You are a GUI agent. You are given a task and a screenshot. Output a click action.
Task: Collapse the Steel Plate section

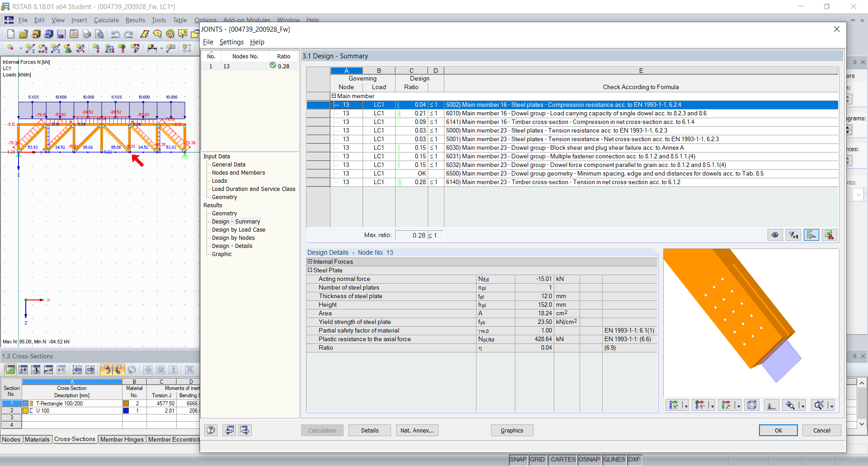click(310, 270)
